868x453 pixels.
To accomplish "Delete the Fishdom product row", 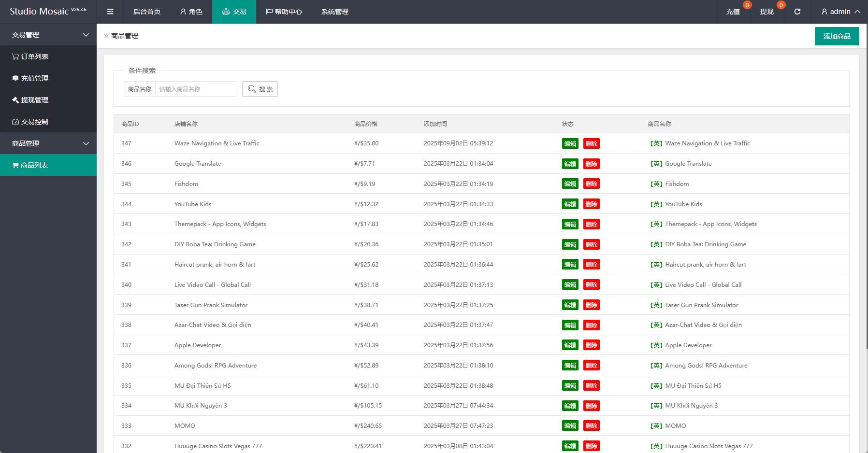I will tap(591, 184).
